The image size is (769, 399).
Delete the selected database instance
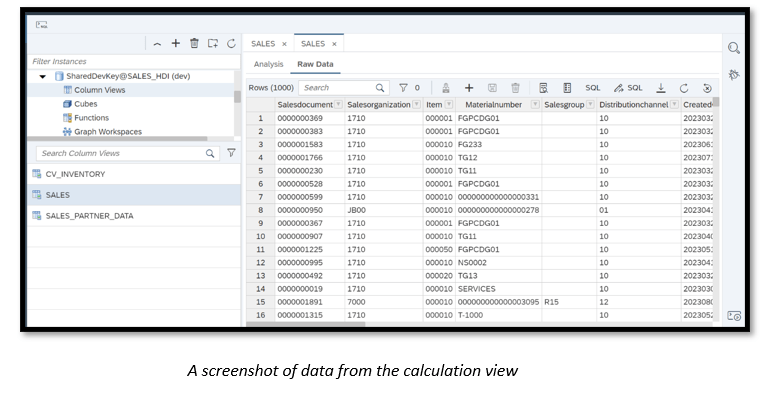point(194,44)
